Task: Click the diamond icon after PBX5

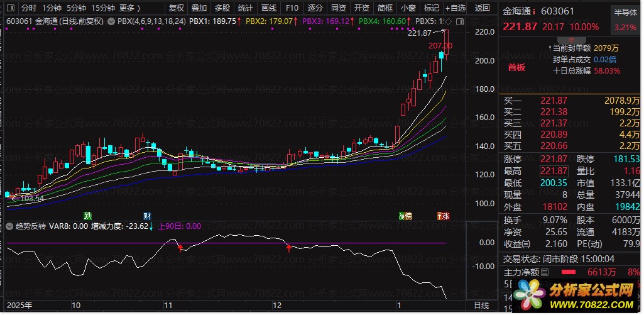Action: [x=448, y=21]
